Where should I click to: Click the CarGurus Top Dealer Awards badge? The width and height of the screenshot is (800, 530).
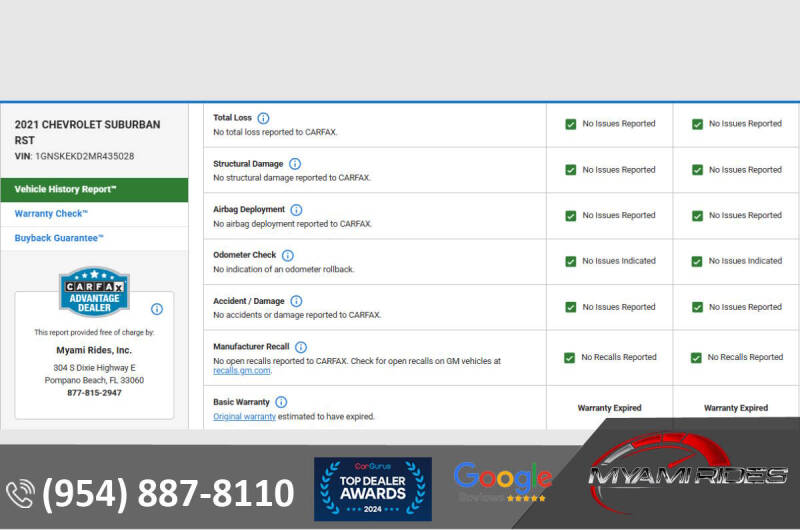(x=373, y=489)
